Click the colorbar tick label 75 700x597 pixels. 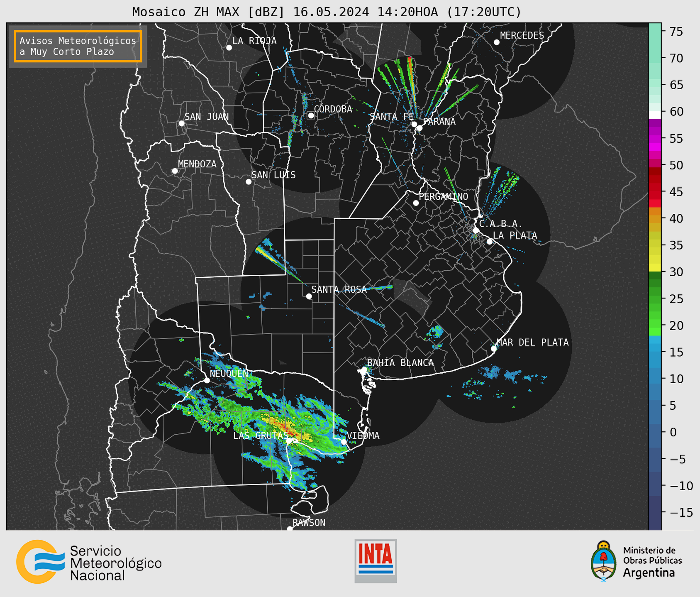point(676,32)
